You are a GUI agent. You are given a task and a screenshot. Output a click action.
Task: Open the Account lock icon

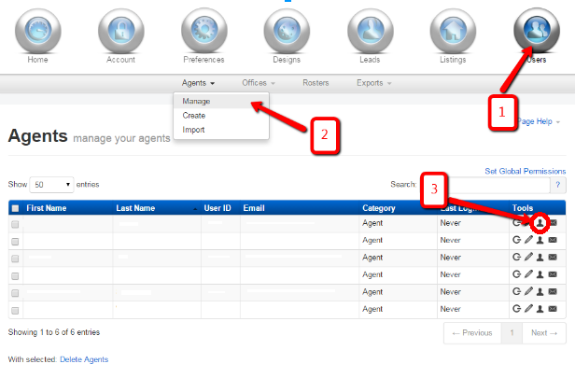pyautogui.click(x=121, y=31)
